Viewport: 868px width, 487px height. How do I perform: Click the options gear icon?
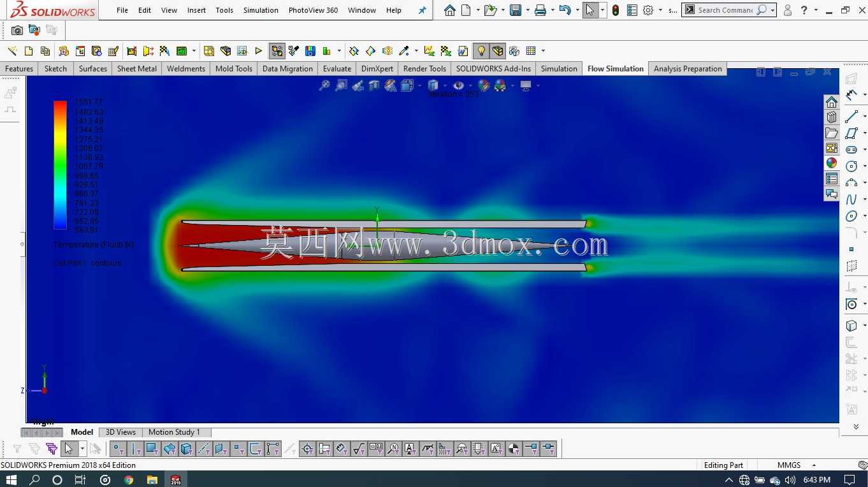648,10
